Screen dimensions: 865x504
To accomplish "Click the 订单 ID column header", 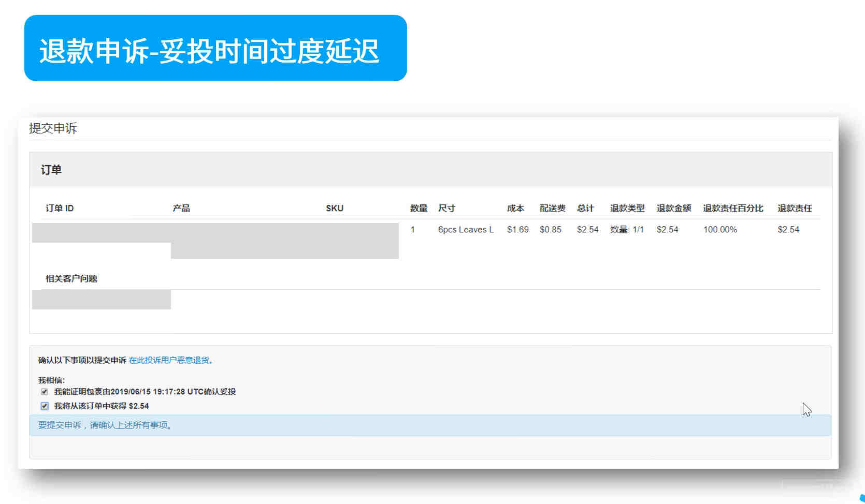I will [60, 208].
